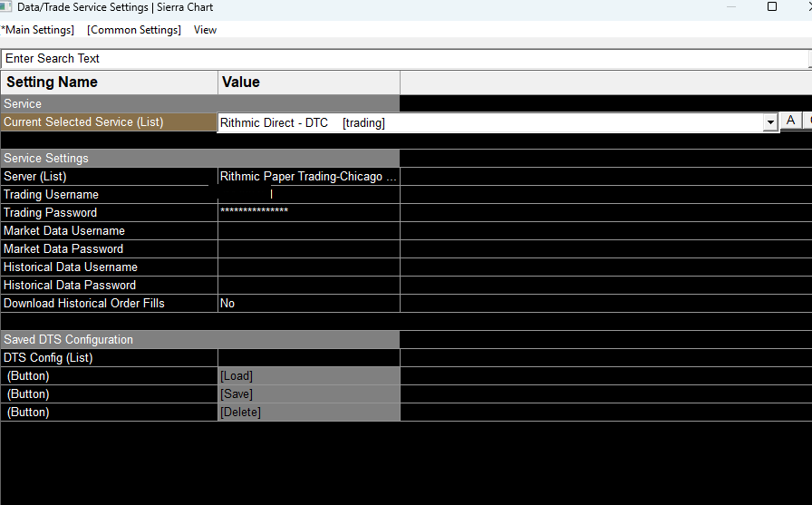Open the DTS Config list value cell

309,358
